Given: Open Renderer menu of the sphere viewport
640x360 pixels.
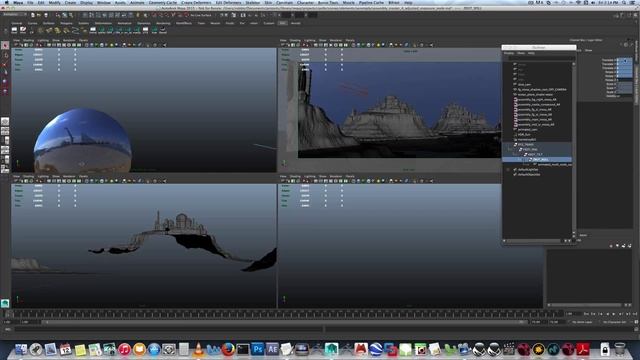Looking at the screenshot, I should [69, 40].
